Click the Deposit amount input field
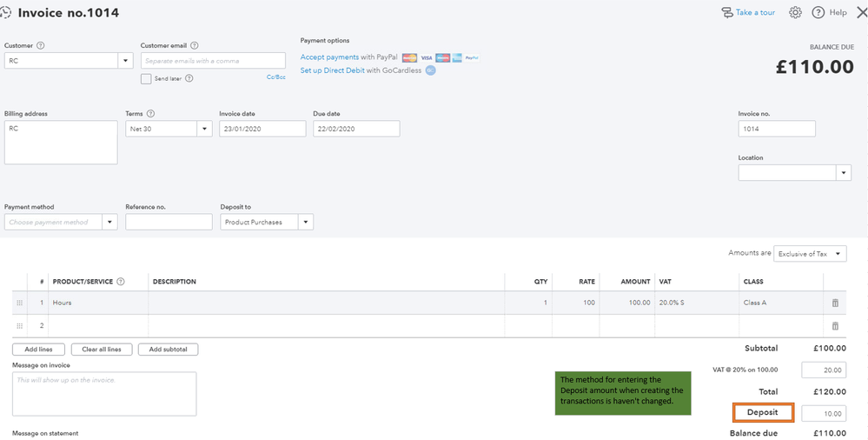 pos(823,413)
